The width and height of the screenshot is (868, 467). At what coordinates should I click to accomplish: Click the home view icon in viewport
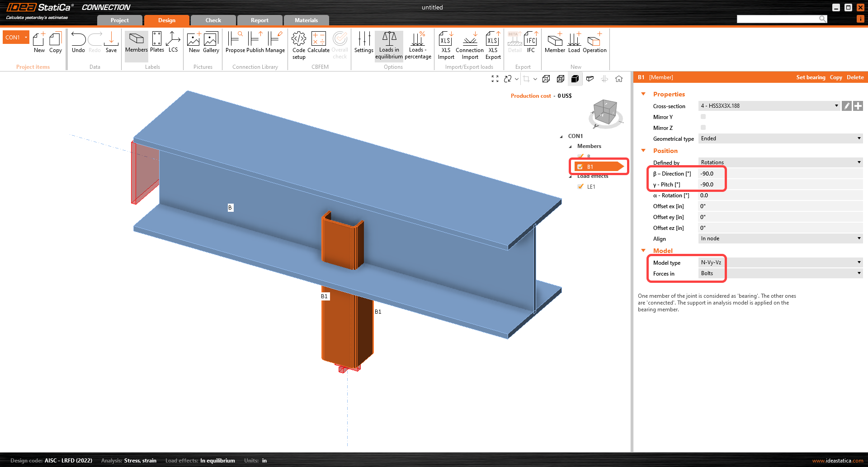[619, 79]
